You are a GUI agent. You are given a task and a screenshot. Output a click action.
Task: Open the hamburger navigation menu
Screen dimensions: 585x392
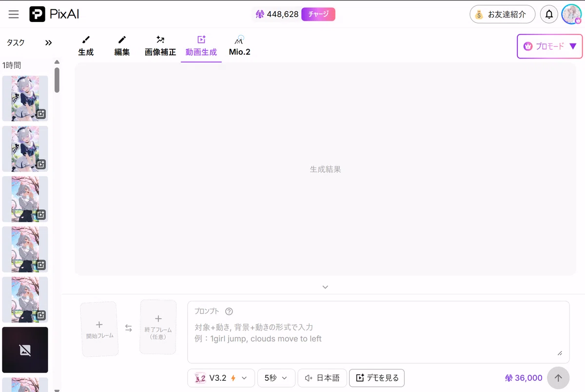pos(14,14)
